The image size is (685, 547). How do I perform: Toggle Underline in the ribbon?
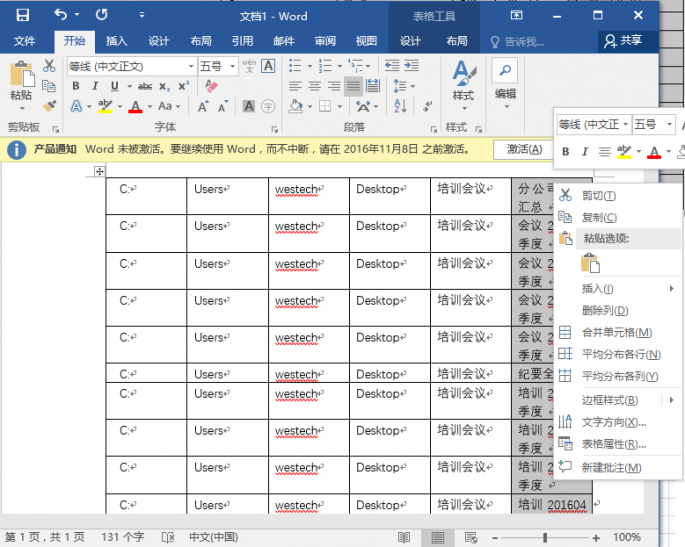114,86
